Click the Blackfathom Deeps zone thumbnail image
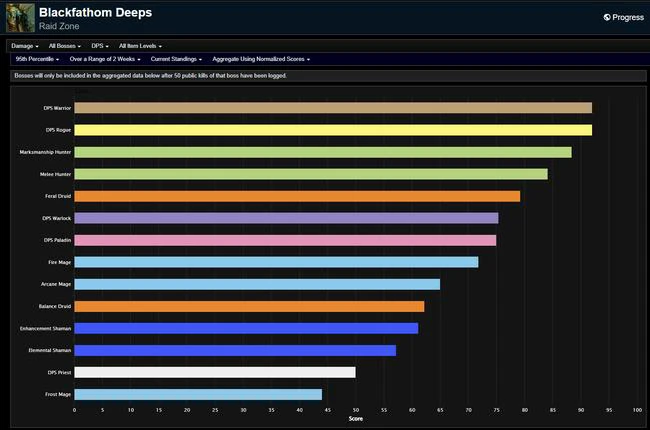Viewport: 650px width, 430px height. point(20,18)
